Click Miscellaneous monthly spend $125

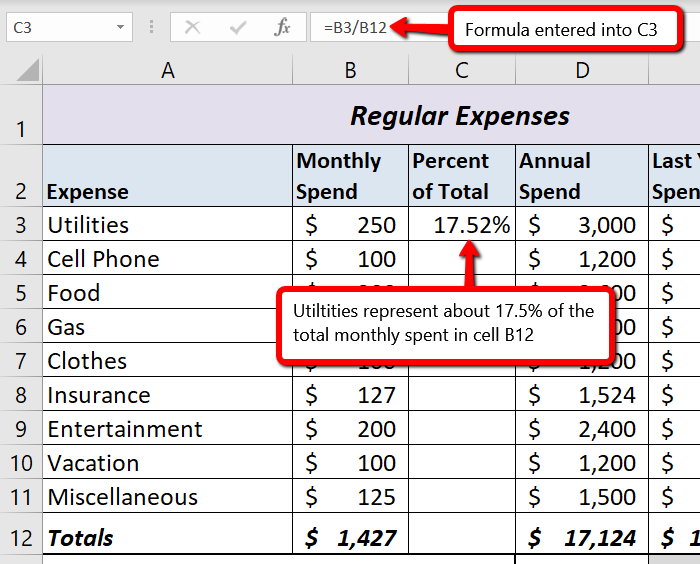[x=350, y=496]
